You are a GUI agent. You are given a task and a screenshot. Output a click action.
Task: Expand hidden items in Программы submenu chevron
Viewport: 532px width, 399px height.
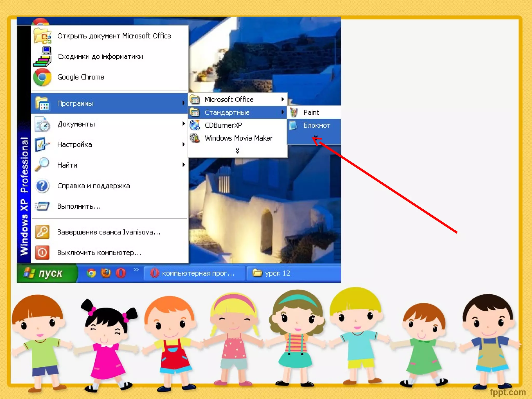(237, 151)
